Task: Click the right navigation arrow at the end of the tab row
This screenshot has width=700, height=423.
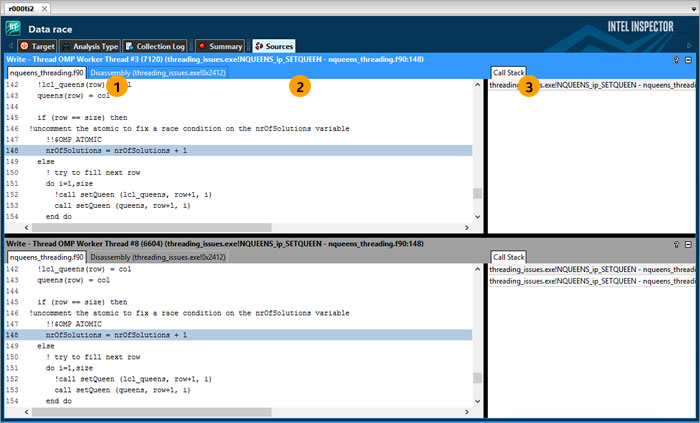Action: [689, 46]
